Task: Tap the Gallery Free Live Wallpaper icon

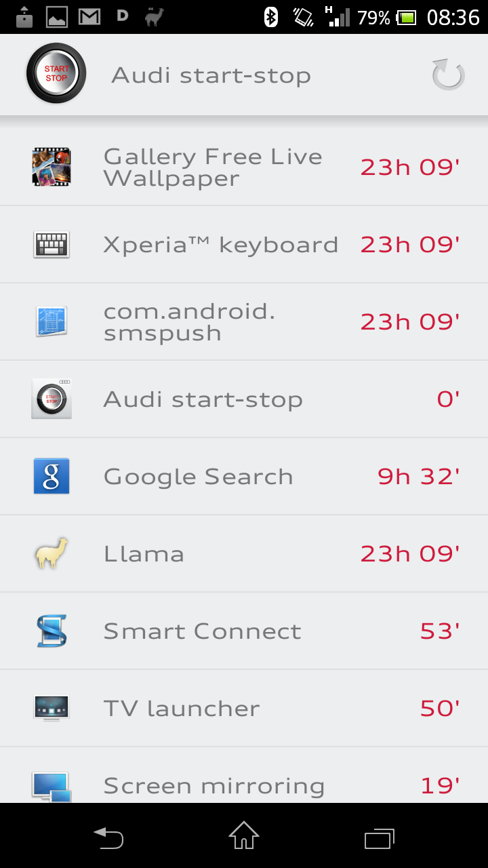Action: click(52, 167)
